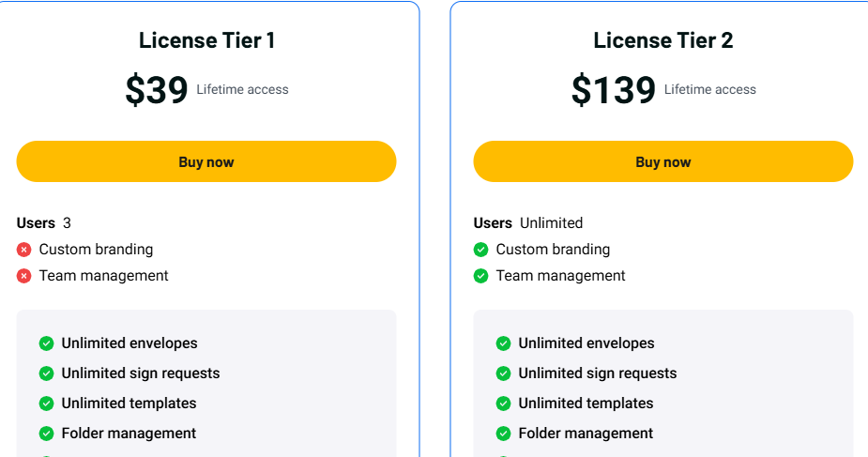Click Tier 2 Unlimited sign requests check icon
Image resolution: width=868 pixels, height=457 pixels.
pos(504,373)
